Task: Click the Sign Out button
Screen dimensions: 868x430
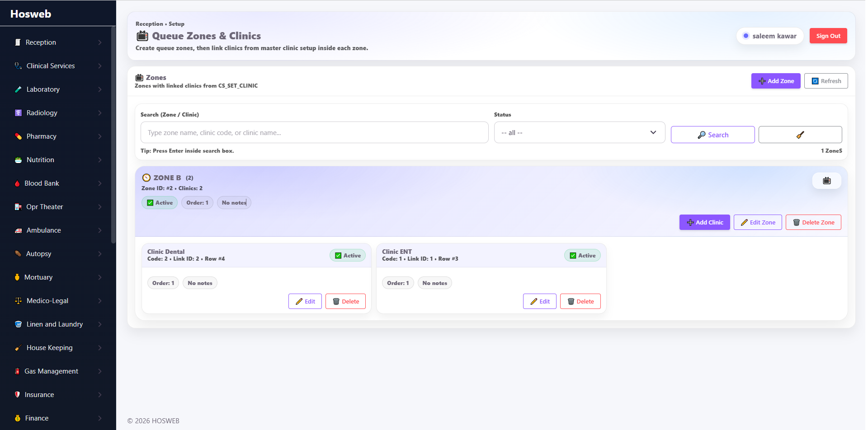Action: (828, 36)
